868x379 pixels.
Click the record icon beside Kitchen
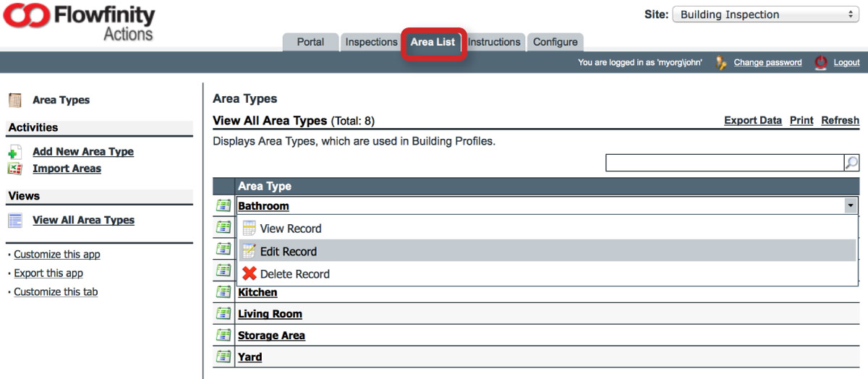(224, 292)
